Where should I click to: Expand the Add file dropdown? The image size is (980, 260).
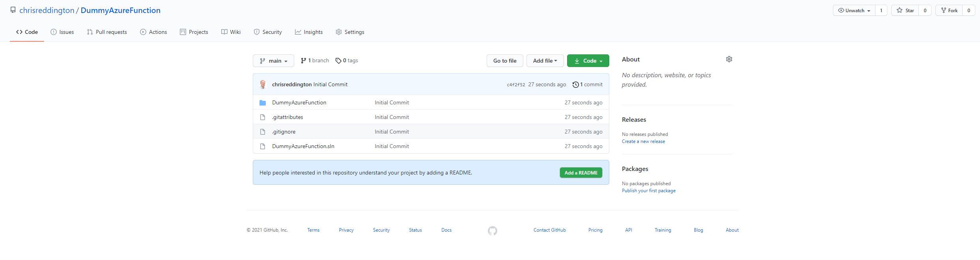coord(545,61)
